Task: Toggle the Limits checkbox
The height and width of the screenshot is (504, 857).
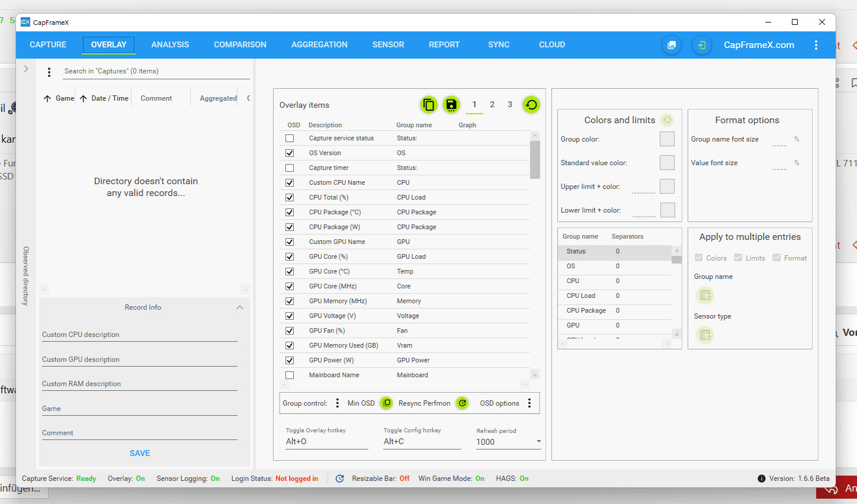Action: tap(738, 258)
